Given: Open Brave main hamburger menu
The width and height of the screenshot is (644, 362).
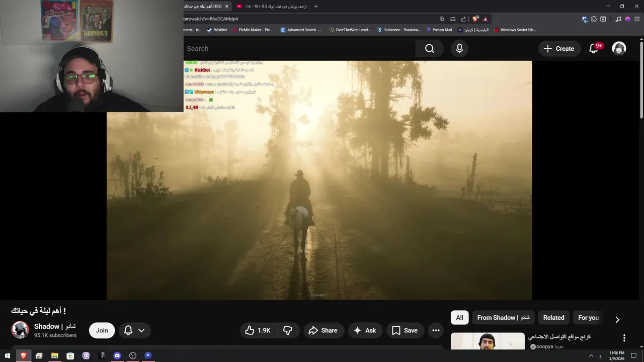Looking at the screenshot, I should pos(637,19).
